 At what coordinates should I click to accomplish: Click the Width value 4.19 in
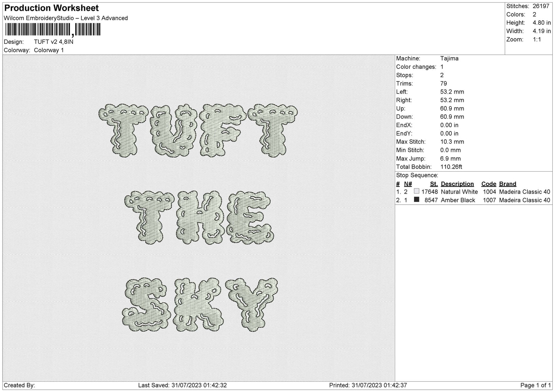pyautogui.click(x=542, y=31)
